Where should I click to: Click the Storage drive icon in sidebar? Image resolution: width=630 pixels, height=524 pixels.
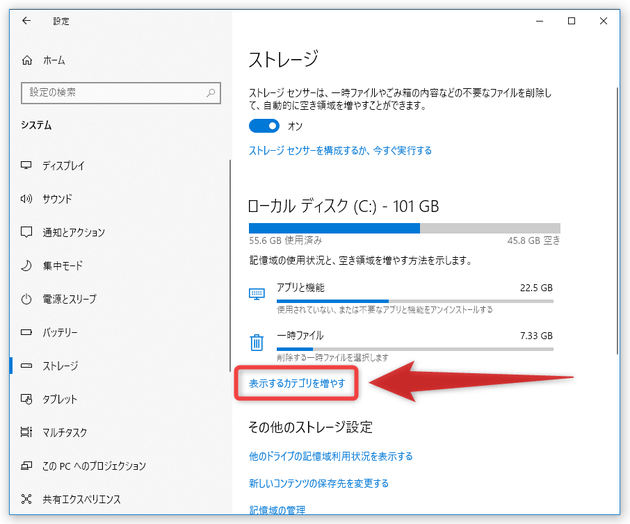click(x=26, y=366)
